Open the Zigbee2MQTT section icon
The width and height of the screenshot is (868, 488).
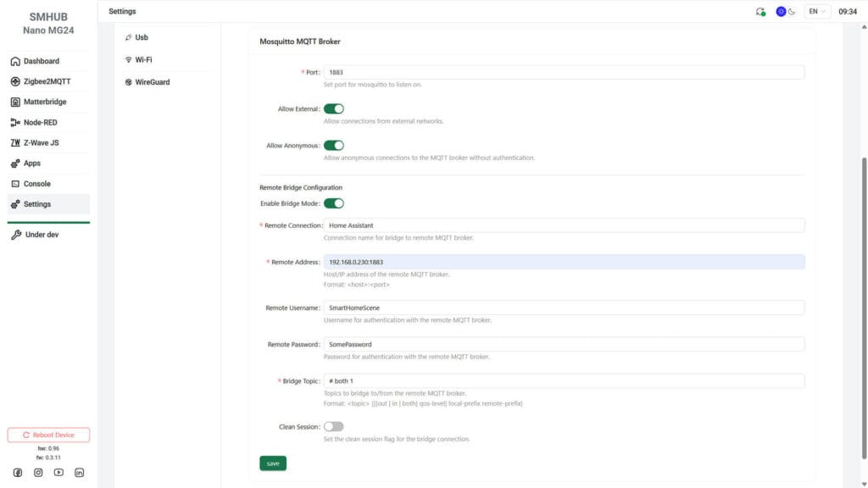(15, 81)
